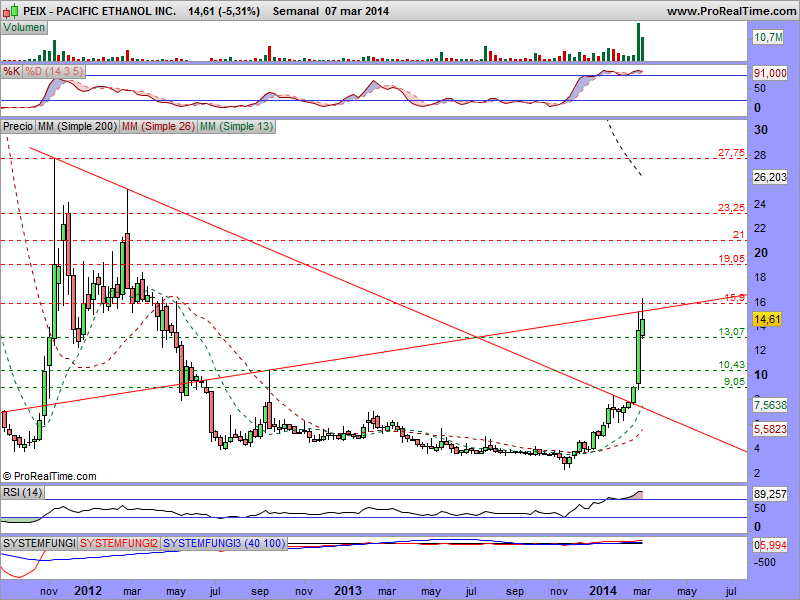
Task: Click the 23,25 resistance level label
Action: pos(731,208)
